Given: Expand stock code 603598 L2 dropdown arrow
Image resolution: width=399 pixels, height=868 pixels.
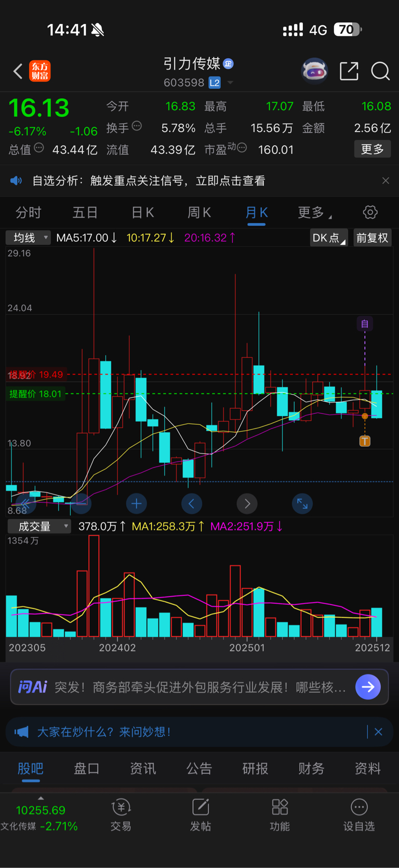Looking at the screenshot, I should [x=231, y=83].
